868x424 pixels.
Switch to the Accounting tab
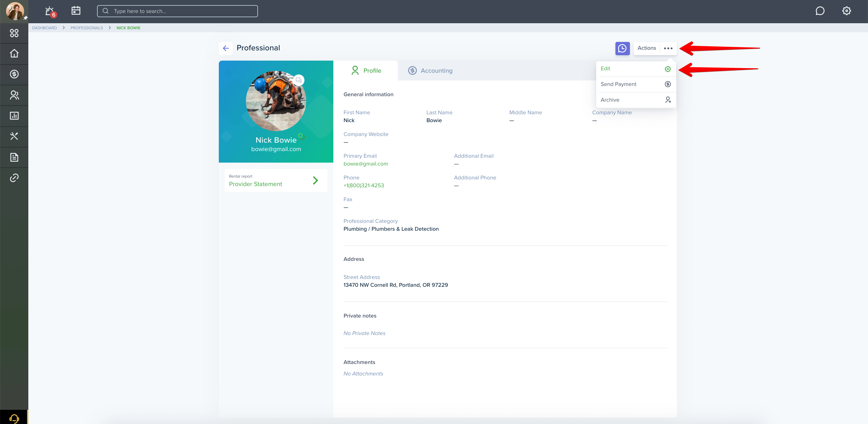[x=430, y=71]
